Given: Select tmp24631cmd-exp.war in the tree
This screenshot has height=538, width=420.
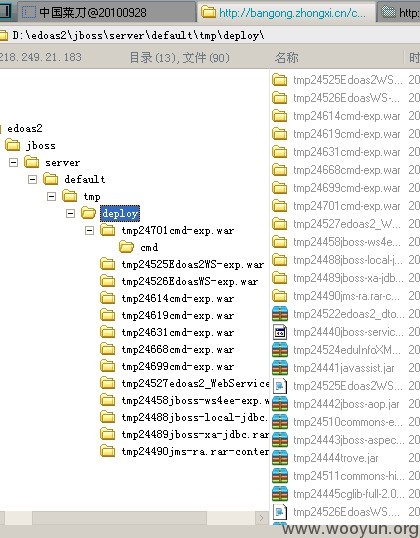Looking at the screenshot, I should (x=178, y=332).
